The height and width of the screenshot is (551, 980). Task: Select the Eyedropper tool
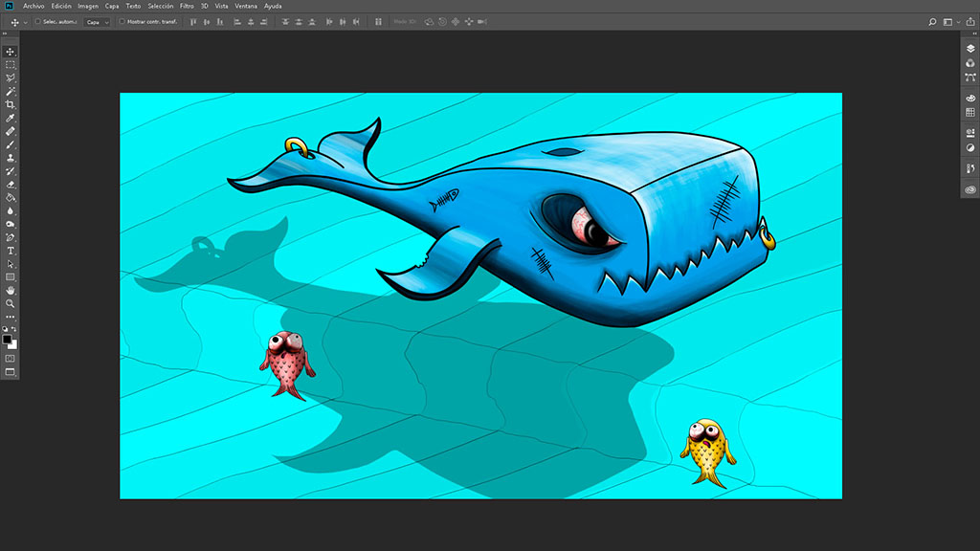click(11, 118)
